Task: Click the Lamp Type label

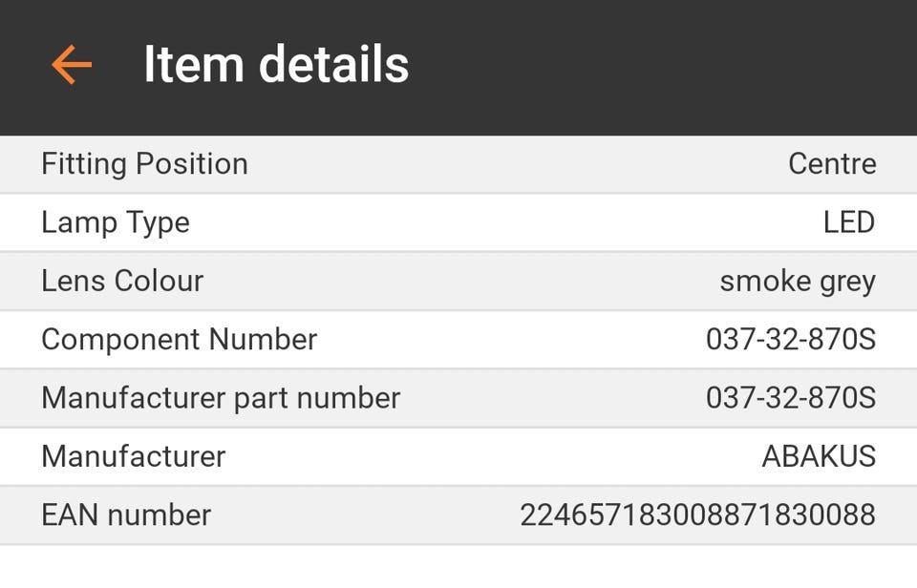Action: [116, 222]
